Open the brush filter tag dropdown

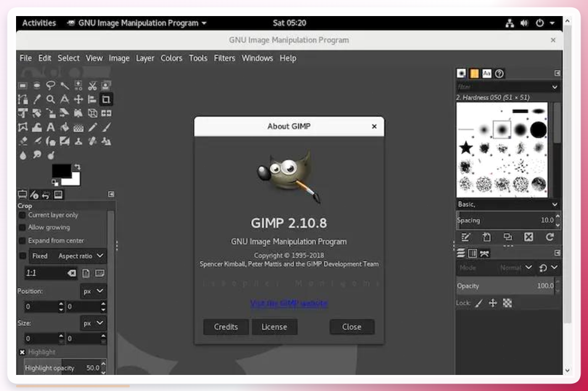coord(554,87)
